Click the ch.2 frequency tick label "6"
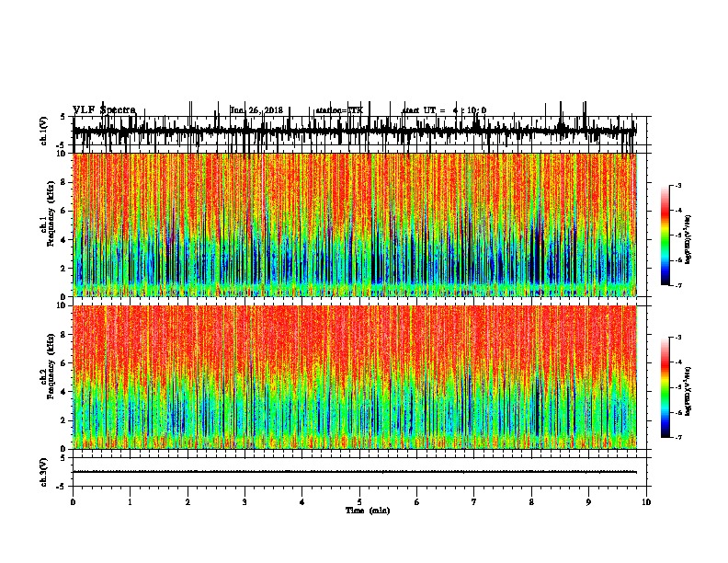 tap(64, 363)
